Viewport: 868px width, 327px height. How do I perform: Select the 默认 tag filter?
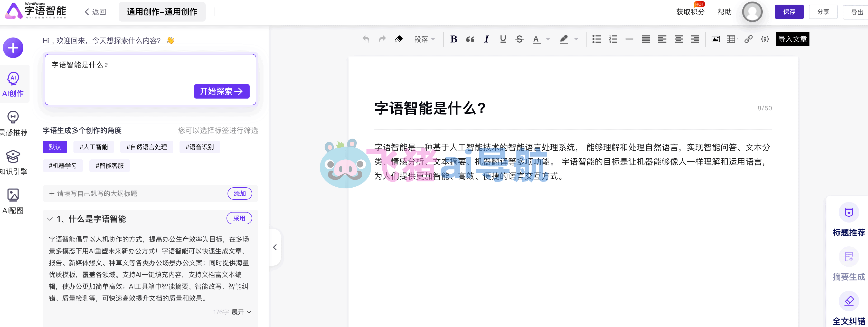[55, 147]
